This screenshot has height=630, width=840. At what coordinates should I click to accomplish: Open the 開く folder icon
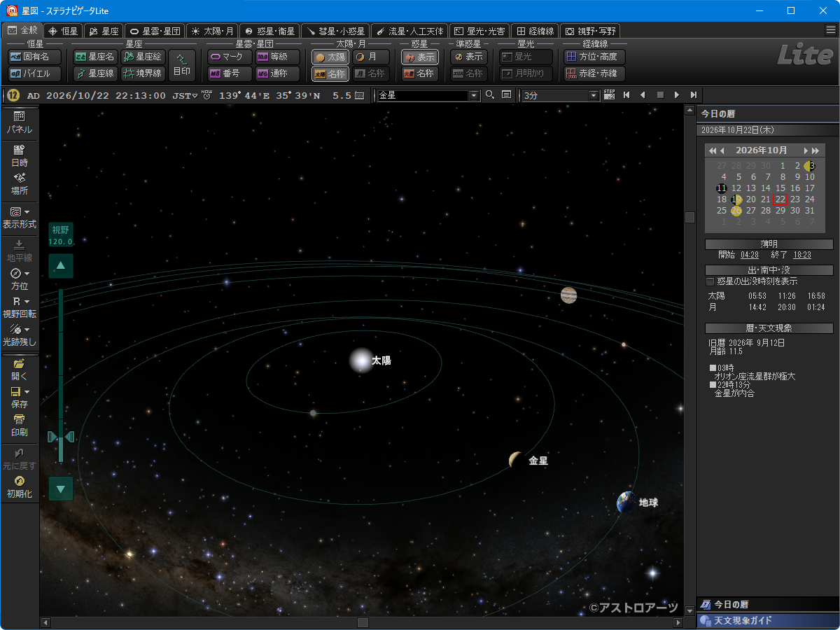[20, 370]
